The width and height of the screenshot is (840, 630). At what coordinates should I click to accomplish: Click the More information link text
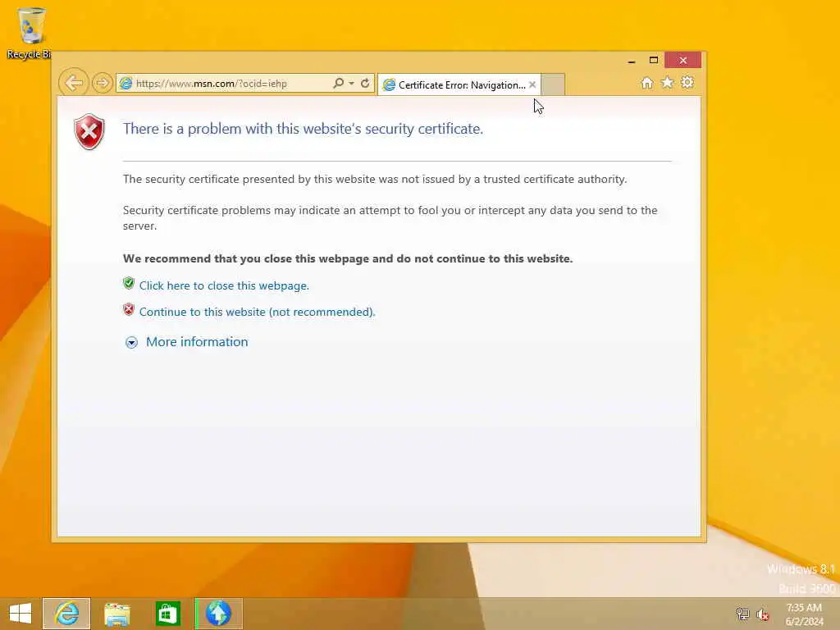pyautogui.click(x=197, y=342)
